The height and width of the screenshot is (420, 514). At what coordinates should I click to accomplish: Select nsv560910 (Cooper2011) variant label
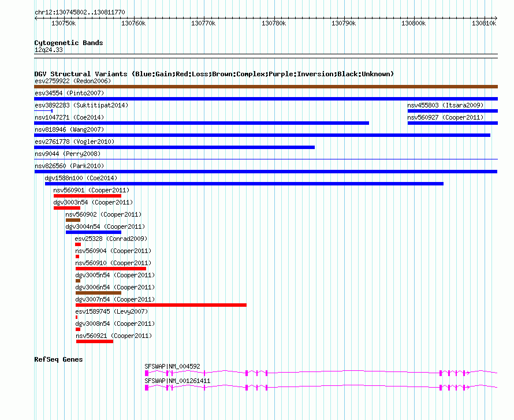(x=113, y=263)
